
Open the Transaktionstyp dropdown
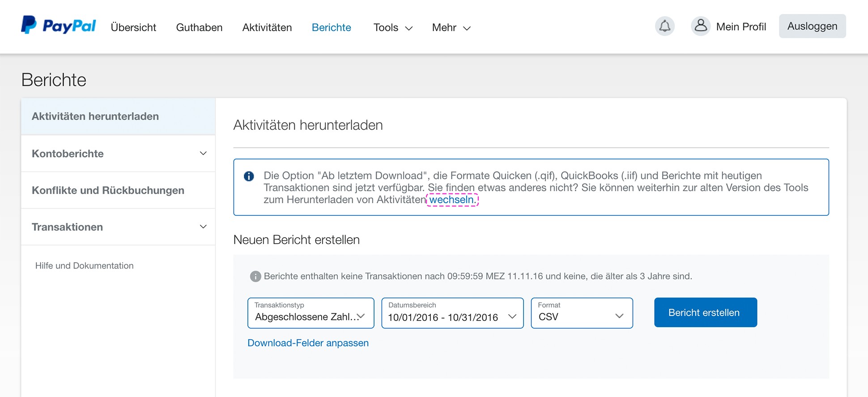click(x=311, y=313)
